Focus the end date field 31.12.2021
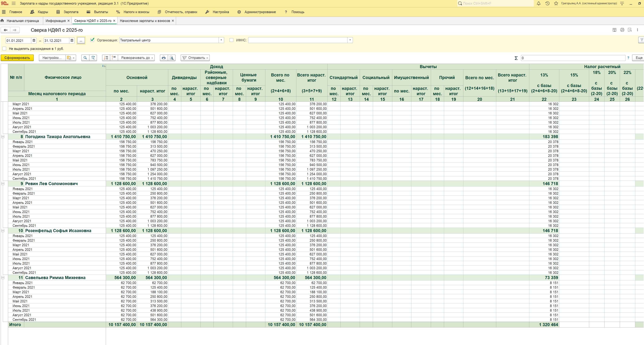This screenshot has width=644, height=345. [57, 41]
